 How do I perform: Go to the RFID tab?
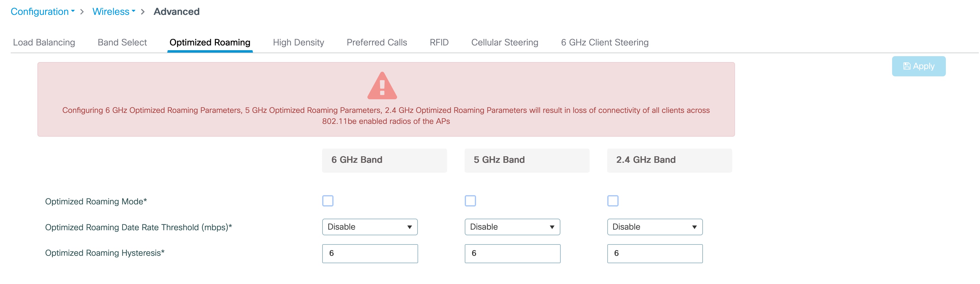pyautogui.click(x=439, y=42)
